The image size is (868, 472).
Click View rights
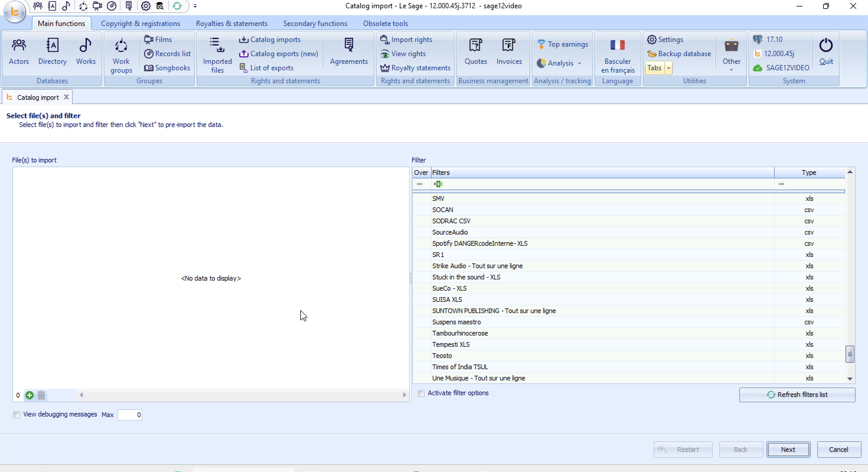pos(403,53)
